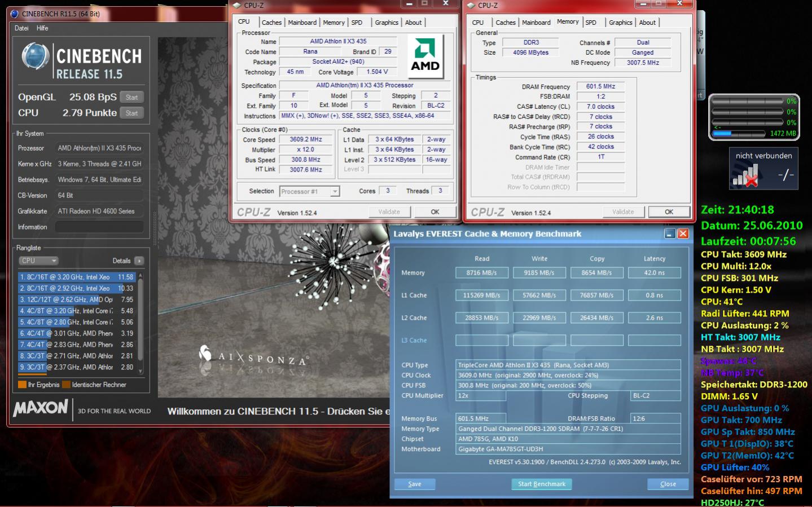This screenshot has width=812, height=507.
Task: Select ranking row 6 4C/4T @ 3.01 GHz
Action: (77, 333)
